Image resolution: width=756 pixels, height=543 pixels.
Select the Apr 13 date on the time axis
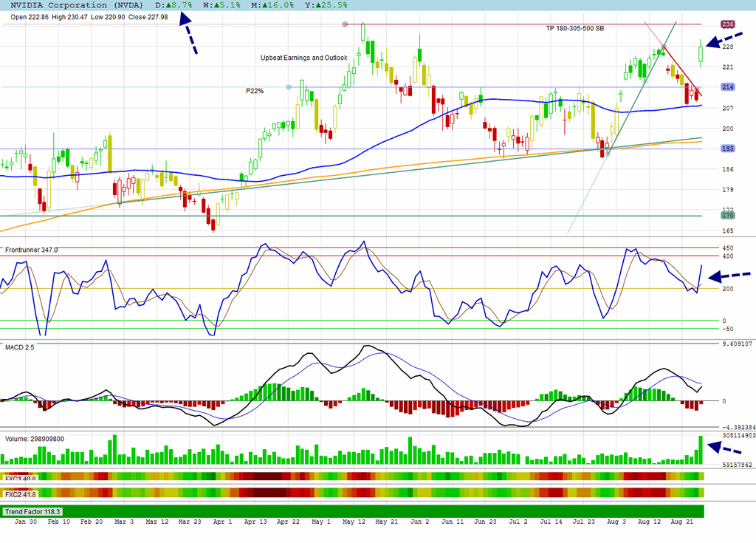point(255,522)
